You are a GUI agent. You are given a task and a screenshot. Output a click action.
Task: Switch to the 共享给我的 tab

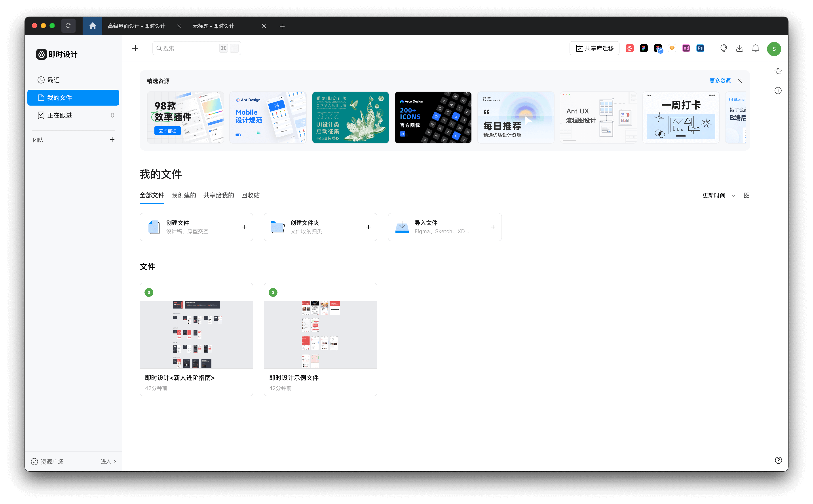click(x=218, y=195)
